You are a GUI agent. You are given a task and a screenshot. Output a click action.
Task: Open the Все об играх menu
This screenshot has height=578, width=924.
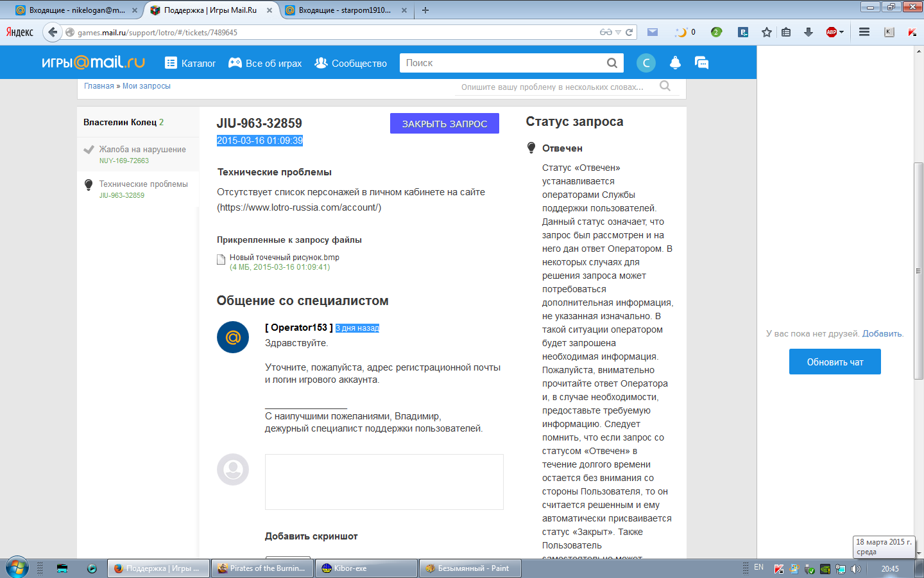tap(265, 63)
